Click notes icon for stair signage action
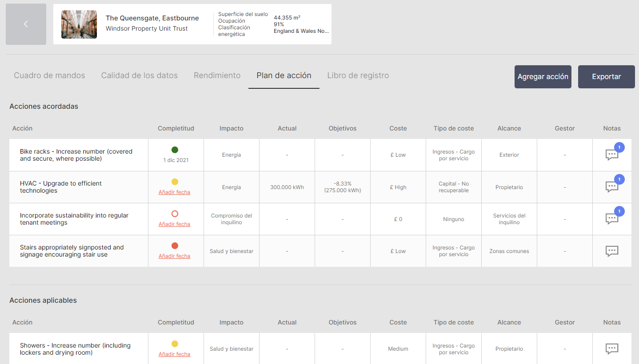This screenshot has height=364, width=639. tap(612, 251)
